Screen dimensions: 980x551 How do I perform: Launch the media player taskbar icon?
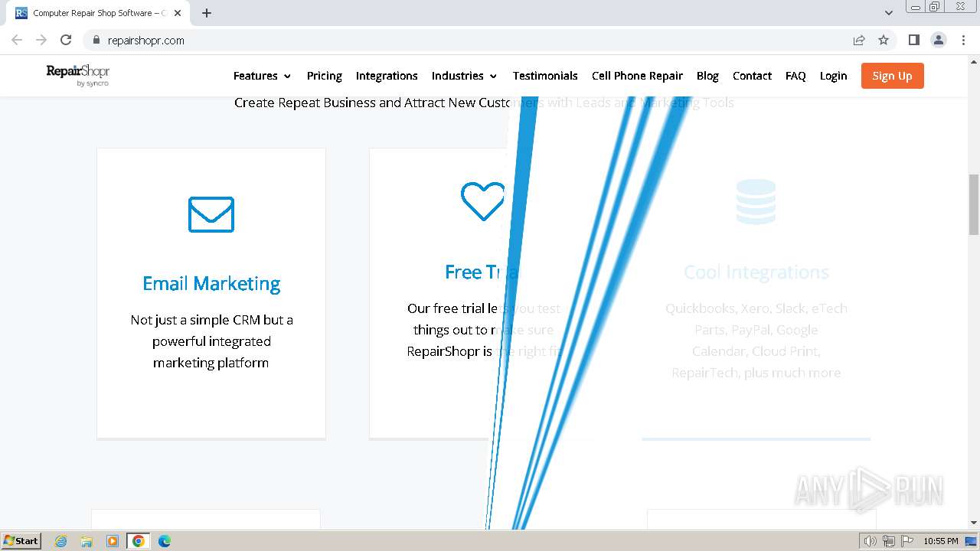coord(113,541)
